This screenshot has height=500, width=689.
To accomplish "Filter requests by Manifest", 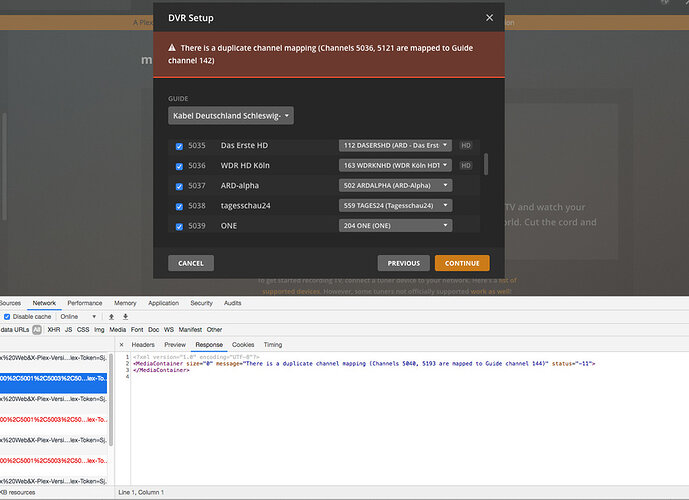I will pos(190,330).
